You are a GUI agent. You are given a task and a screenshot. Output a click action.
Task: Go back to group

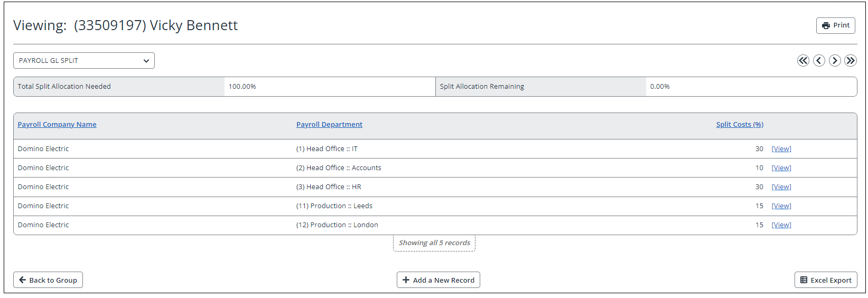click(48, 280)
